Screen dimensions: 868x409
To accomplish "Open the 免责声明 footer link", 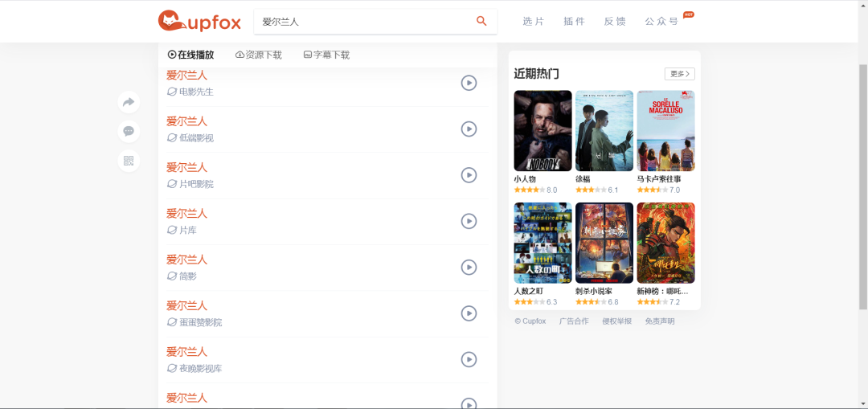I will pos(659,321).
